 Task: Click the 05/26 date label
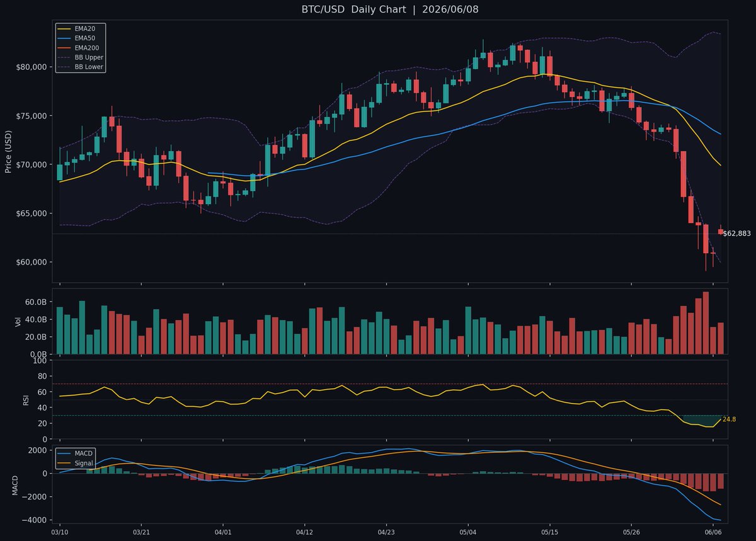(x=631, y=533)
